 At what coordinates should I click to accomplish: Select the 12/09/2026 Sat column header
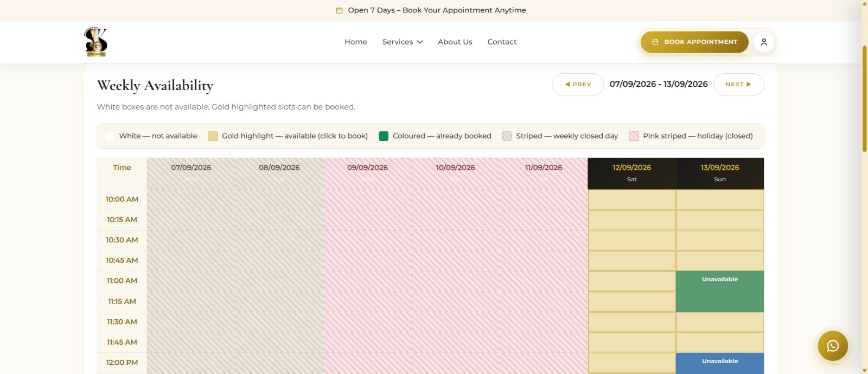point(631,173)
